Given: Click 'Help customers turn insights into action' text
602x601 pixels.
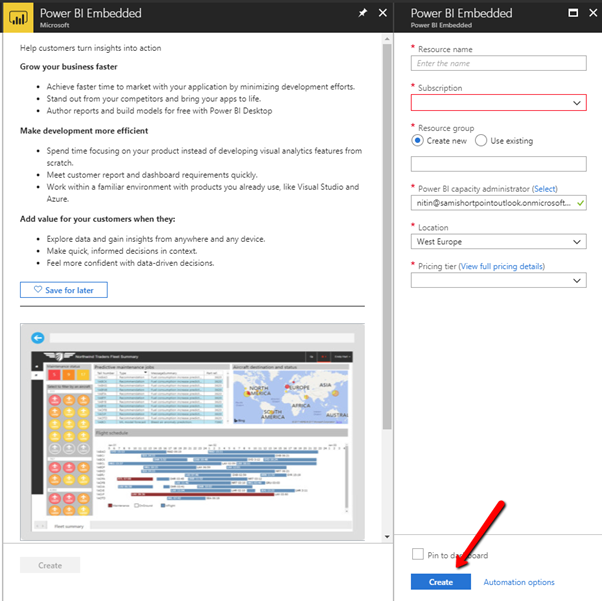Looking at the screenshot, I should pos(91,48).
